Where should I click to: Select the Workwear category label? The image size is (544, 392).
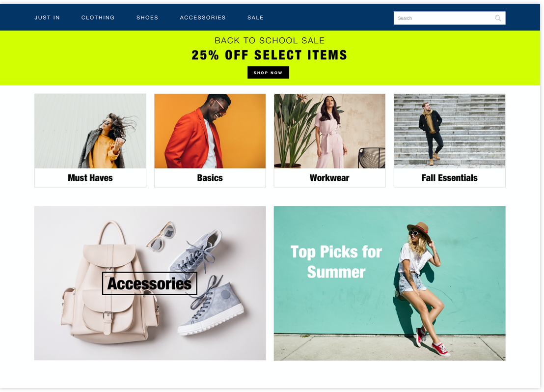329,178
